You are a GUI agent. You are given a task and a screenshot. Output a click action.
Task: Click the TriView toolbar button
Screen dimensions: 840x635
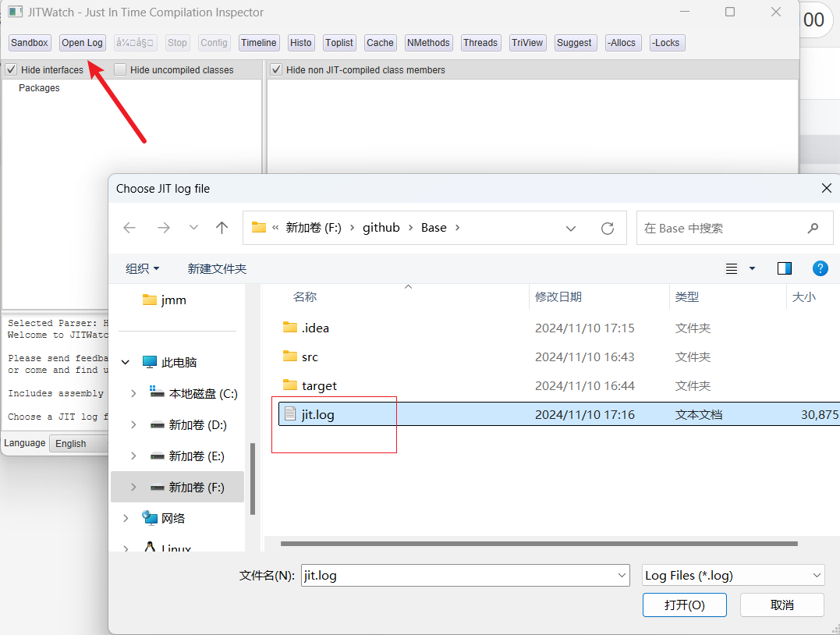coord(527,43)
